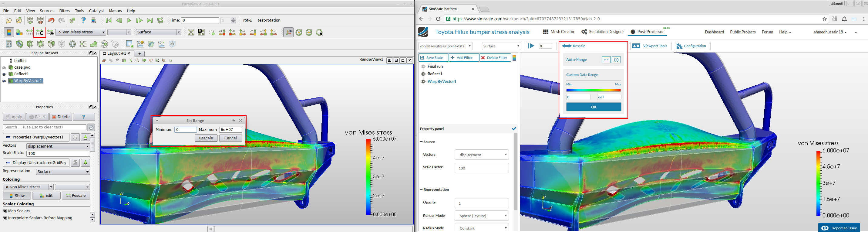Screen dimensions: 868x232
Task: Click the blue OK button in SimScale Rescale panel
Action: tap(594, 107)
